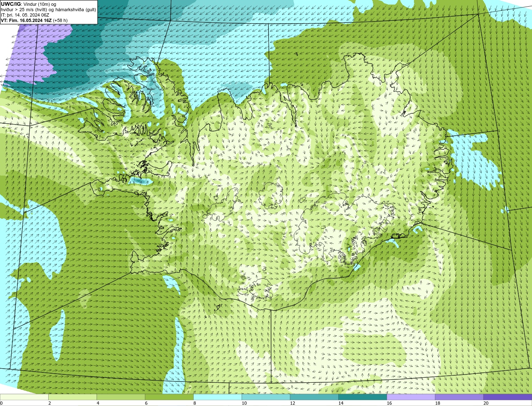532x406 pixels.
Task: Click the dark teal 14–16 m/s legend swatch
Action: (x=362, y=397)
